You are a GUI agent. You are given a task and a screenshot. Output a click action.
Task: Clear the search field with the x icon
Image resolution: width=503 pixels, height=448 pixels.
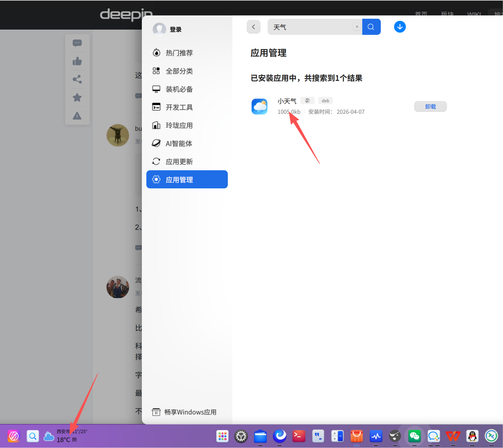357,27
